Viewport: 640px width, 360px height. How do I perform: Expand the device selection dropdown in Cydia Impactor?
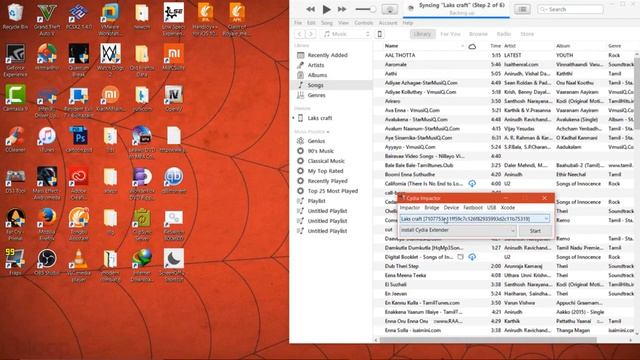pyautogui.click(x=546, y=219)
